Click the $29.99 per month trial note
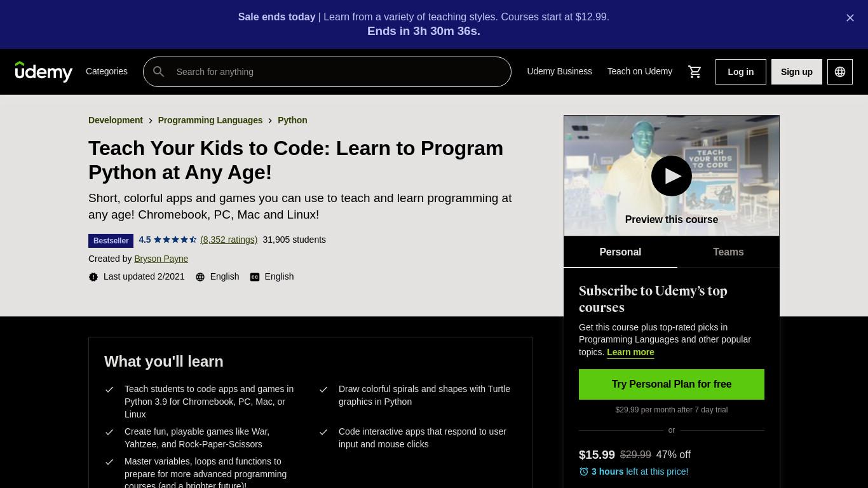The height and width of the screenshot is (488, 868). tap(672, 410)
